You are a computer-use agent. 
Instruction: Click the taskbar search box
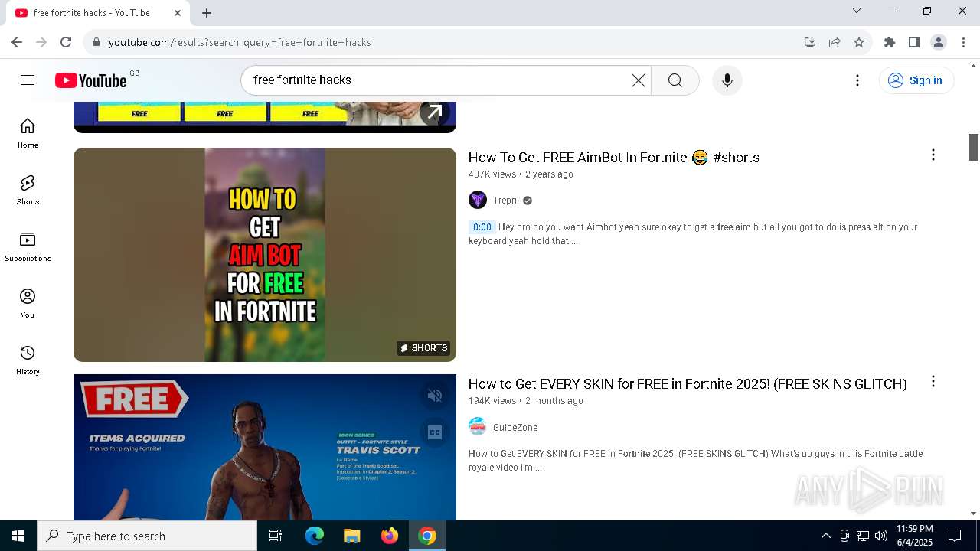[x=147, y=536]
